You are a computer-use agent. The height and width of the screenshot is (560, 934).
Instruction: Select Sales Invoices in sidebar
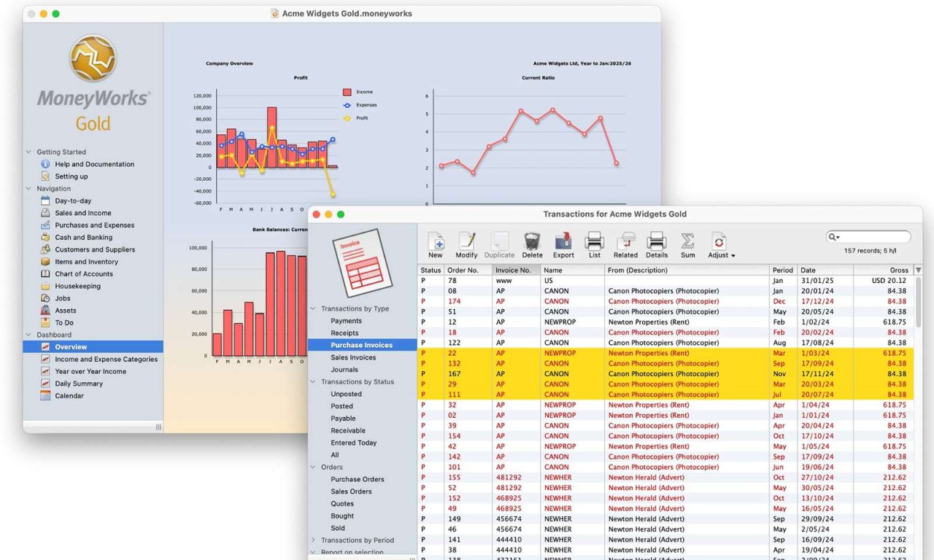tap(353, 358)
